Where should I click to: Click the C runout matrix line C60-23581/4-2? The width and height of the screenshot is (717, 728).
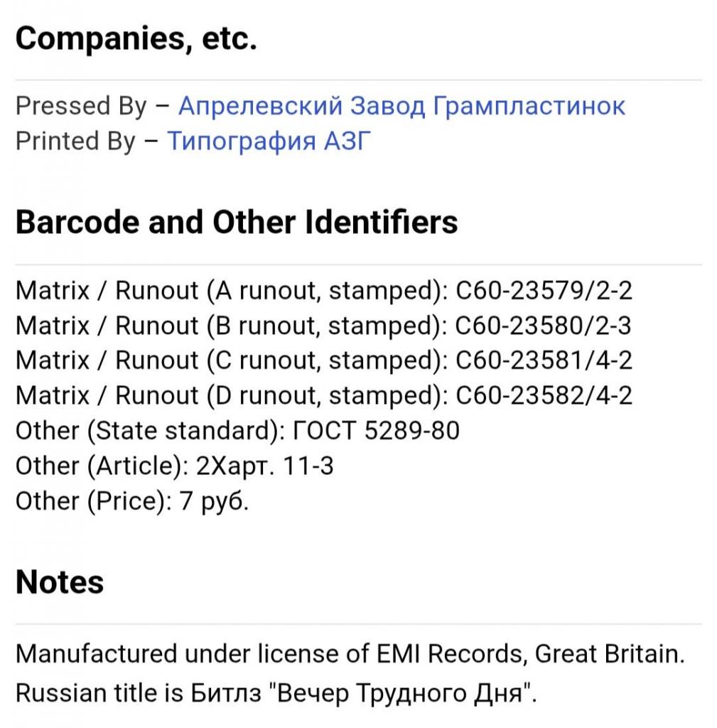(x=324, y=361)
